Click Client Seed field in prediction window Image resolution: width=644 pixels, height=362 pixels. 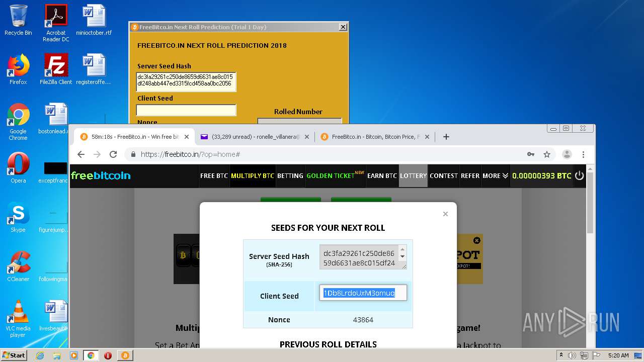tap(186, 110)
